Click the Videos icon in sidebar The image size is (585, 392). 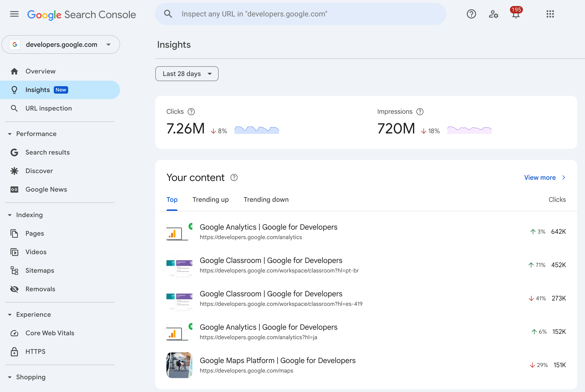tap(14, 252)
